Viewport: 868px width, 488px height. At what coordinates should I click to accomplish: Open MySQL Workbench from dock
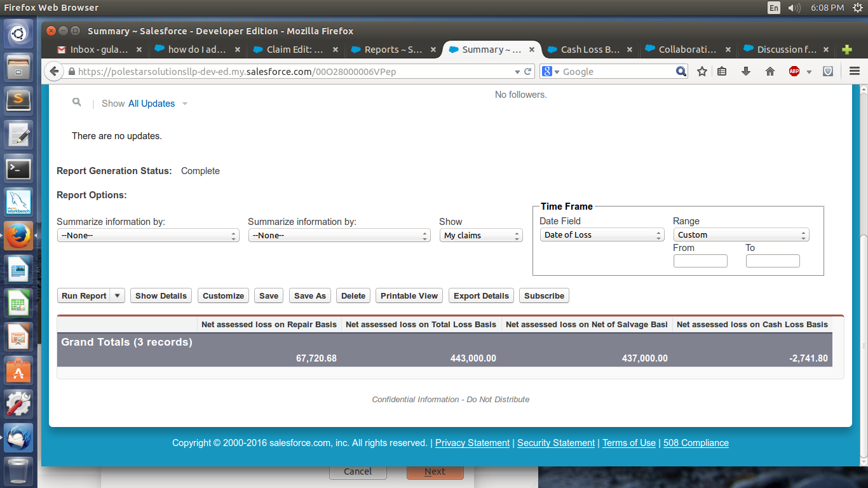18,202
